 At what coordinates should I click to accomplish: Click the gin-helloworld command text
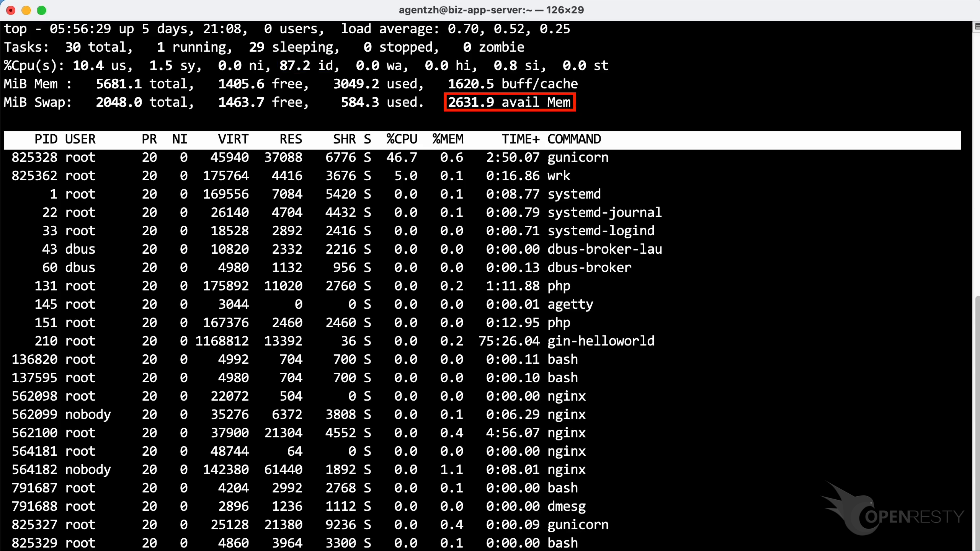(601, 341)
